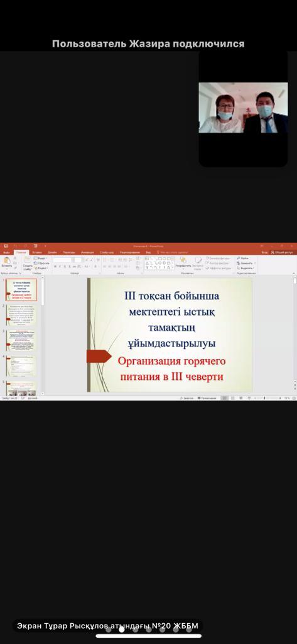Click the Share (Общий доступ) button
The image size is (297, 644).
281,252
